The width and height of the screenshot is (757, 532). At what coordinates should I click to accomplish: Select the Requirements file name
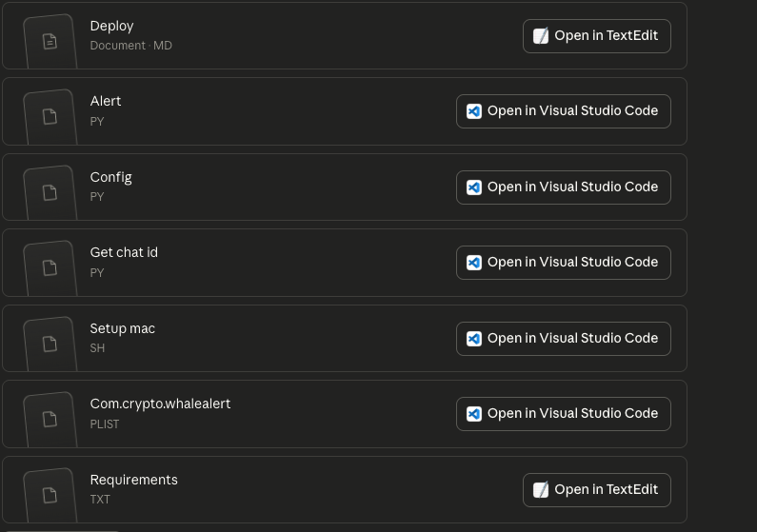pyautogui.click(x=133, y=481)
